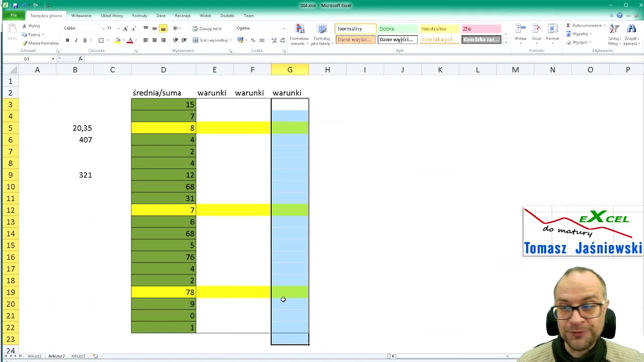This screenshot has height=362, width=644.
Task: Switch to the Arkusz1 sheet tab
Action: pos(35,356)
